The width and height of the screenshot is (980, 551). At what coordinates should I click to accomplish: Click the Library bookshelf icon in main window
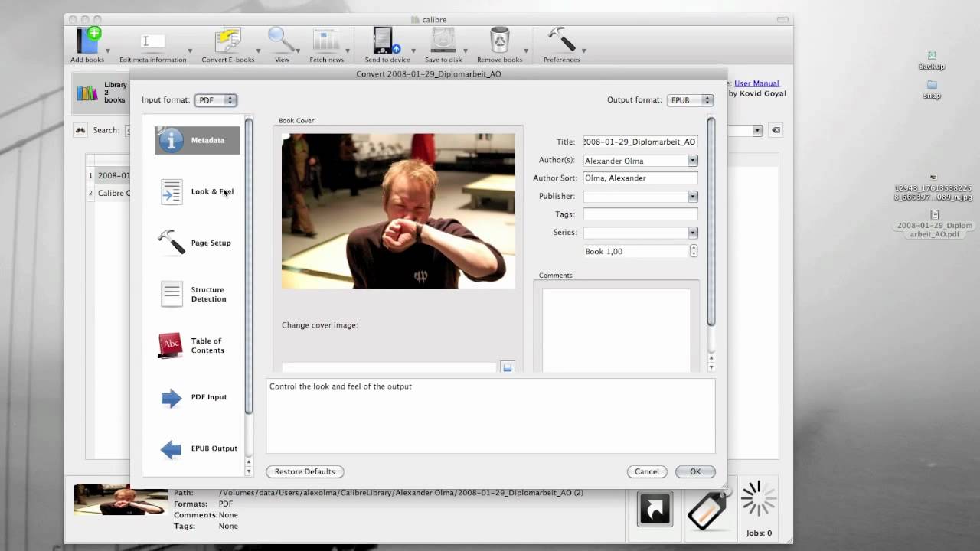87,93
